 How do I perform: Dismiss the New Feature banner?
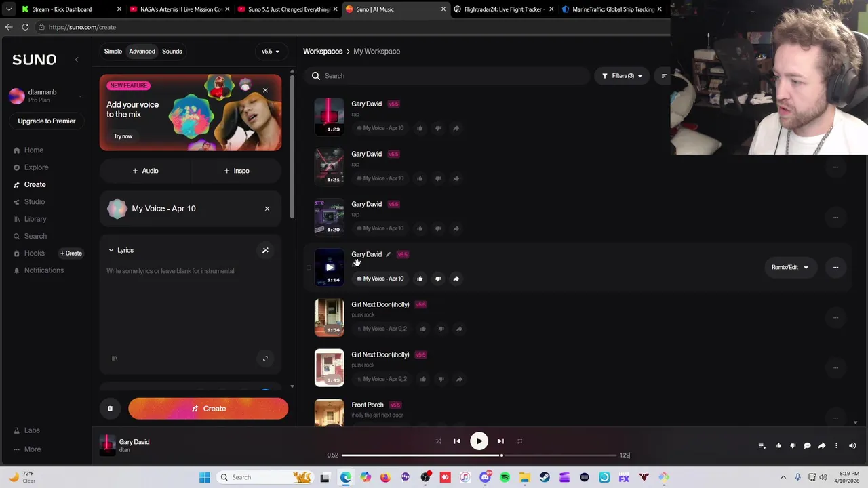[265, 91]
